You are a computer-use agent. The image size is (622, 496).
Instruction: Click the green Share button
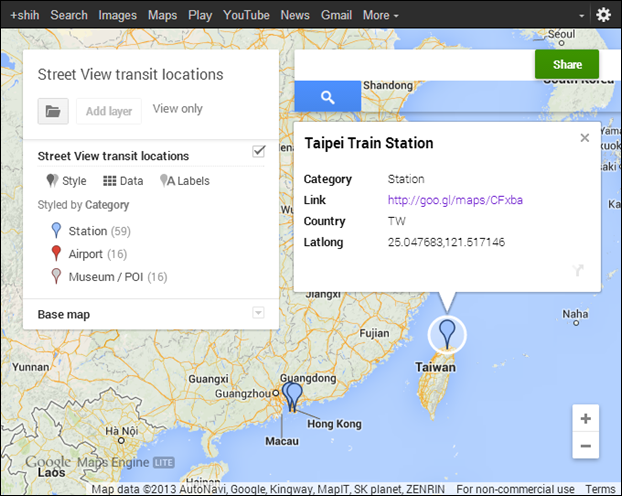pos(566,64)
